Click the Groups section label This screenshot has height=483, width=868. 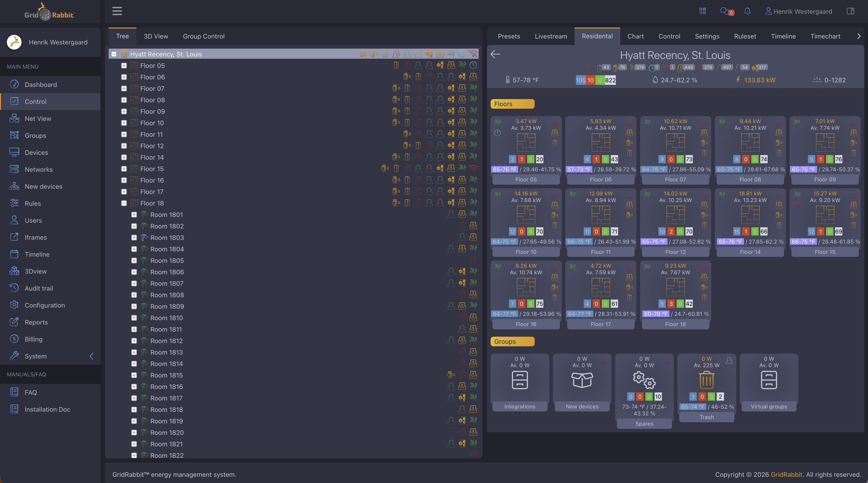coord(512,341)
